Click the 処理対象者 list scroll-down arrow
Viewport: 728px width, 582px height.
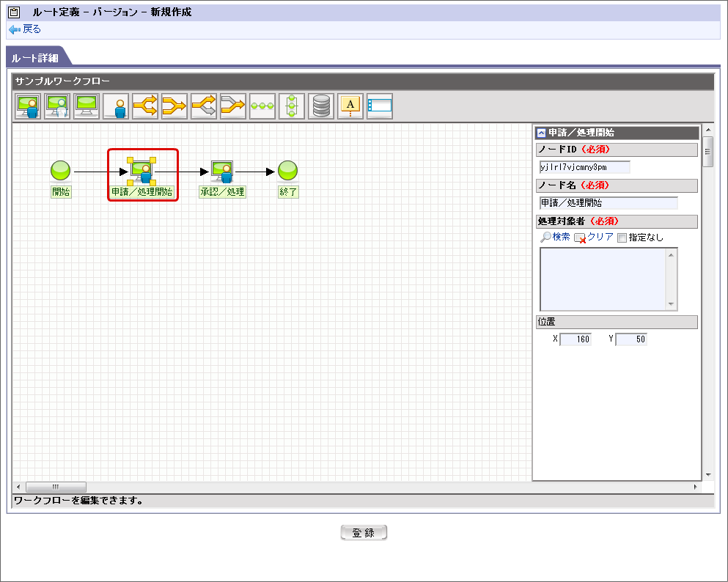click(x=672, y=304)
